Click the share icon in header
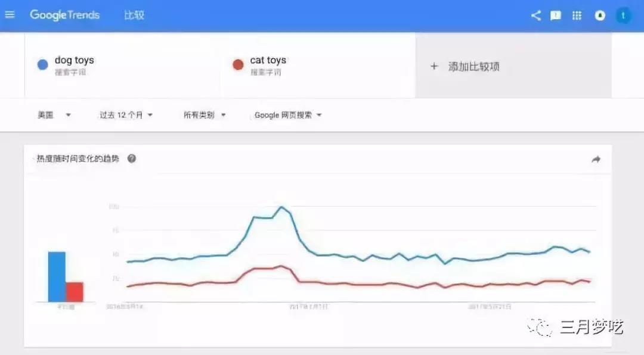This screenshot has width=644, height=355. (x=535, y=15)
